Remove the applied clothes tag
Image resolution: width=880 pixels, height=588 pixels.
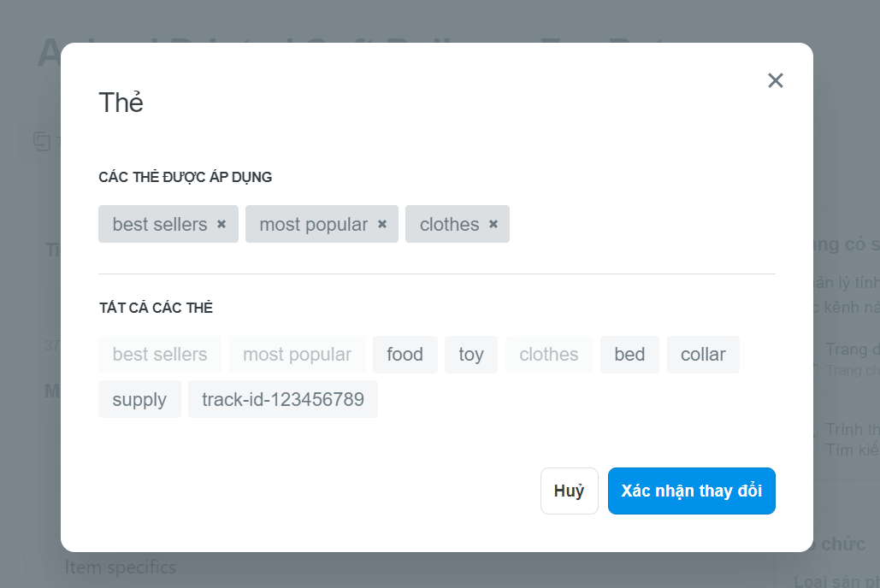[x=493, y=224]
